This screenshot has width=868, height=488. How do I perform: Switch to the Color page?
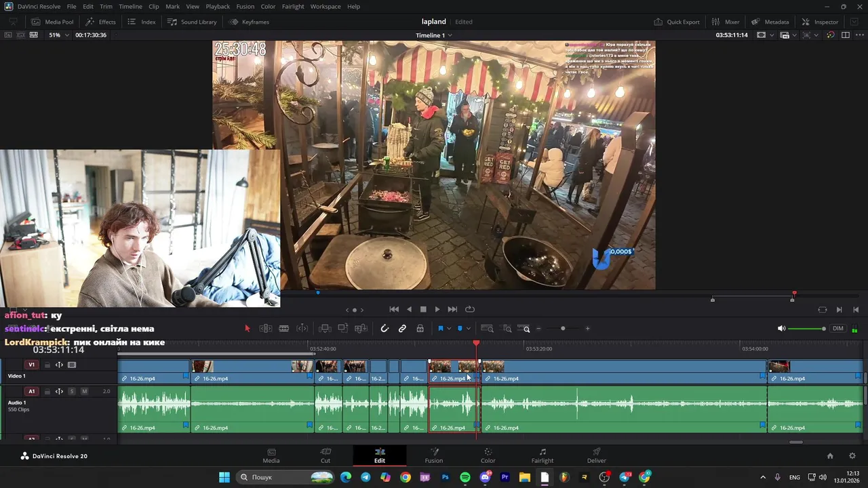point(488,455)
